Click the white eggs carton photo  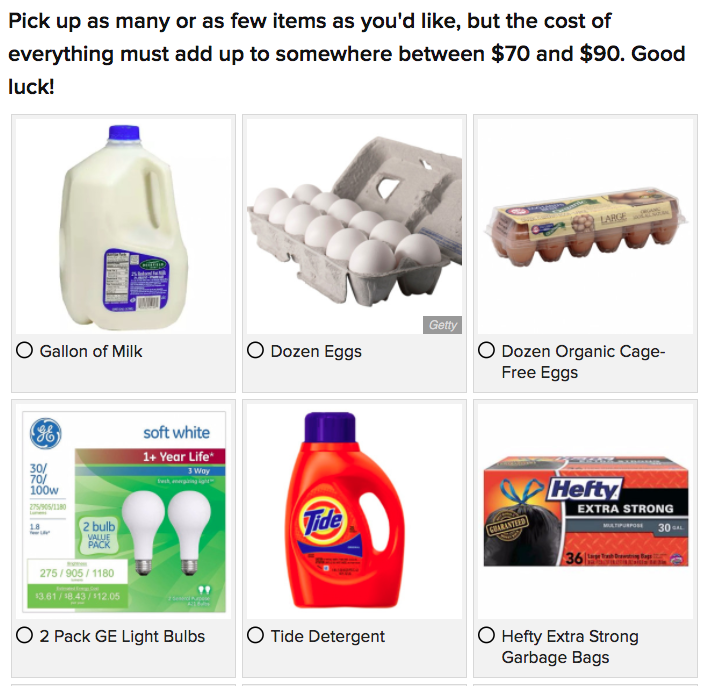point(353,226)
